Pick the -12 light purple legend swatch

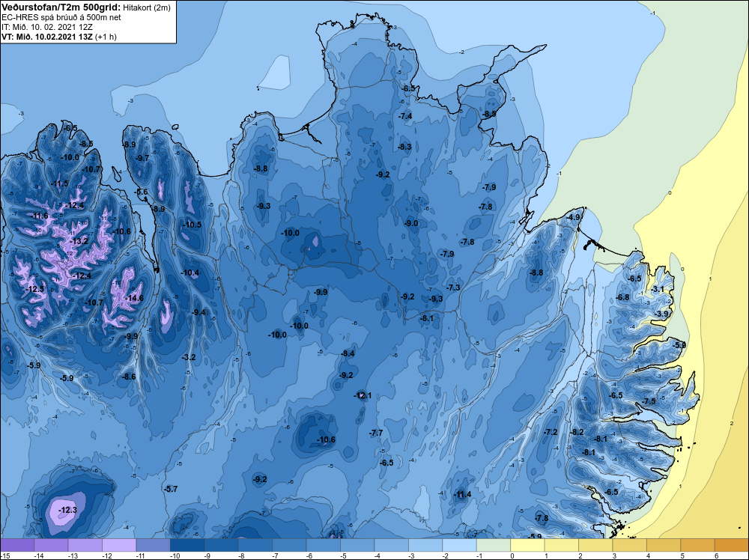(x=119, y=545)
